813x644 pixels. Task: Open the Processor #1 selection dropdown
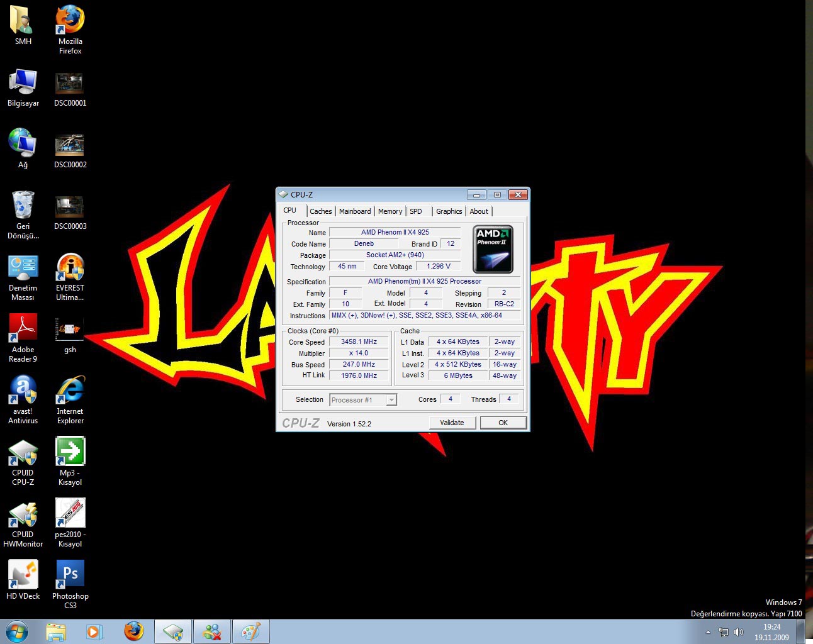363,399
